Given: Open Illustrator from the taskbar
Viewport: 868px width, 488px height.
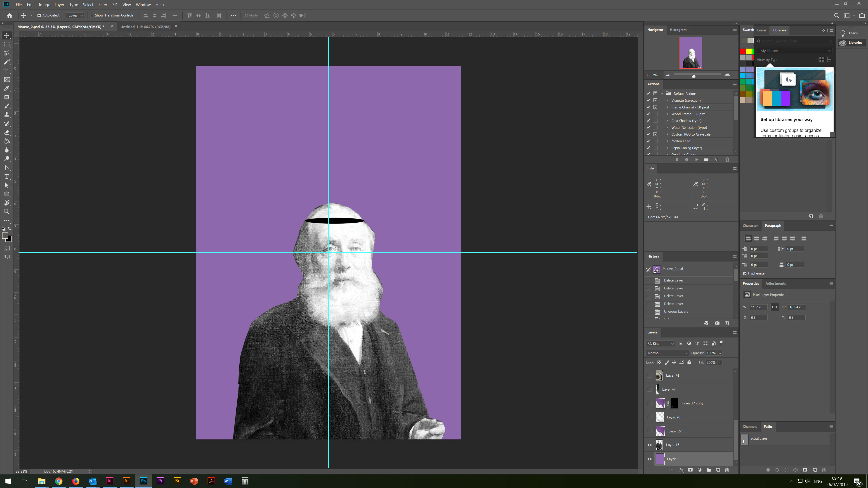Looking at the screenshot, I should (x=126, y=481).
